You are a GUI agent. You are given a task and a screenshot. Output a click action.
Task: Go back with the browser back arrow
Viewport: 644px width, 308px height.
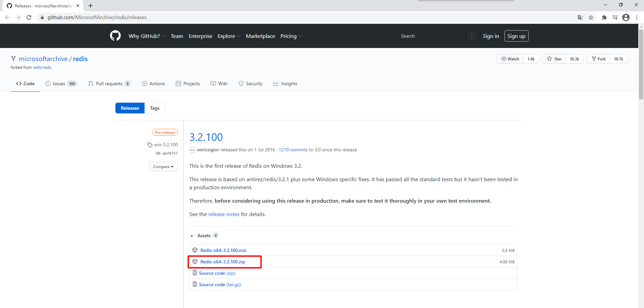click(7, 17)
